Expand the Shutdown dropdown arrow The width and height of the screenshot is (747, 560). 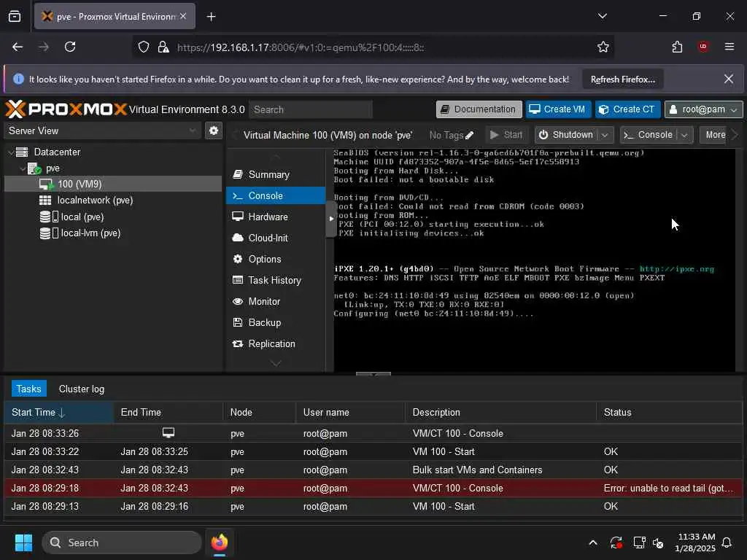pyautogui.click(x=605, y=135)
